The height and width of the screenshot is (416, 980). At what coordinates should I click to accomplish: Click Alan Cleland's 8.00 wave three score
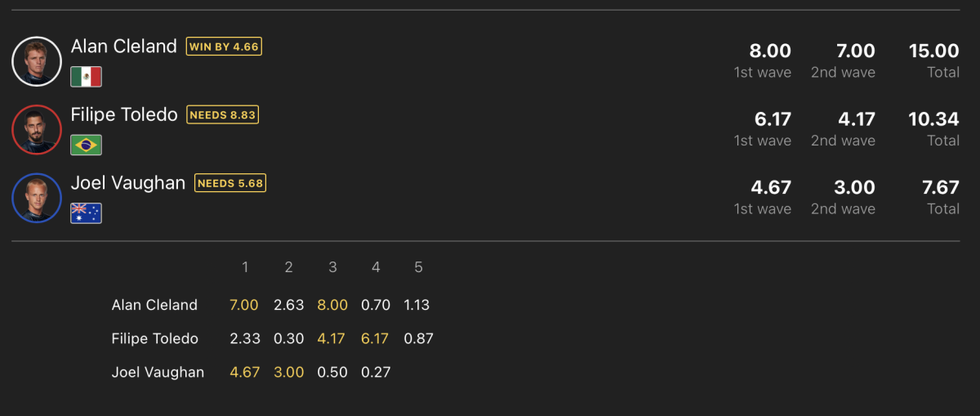coord(332,305)
